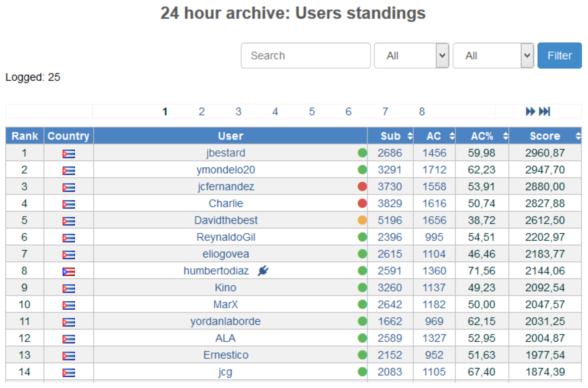Sort table by Score column

tap(578, 136)
